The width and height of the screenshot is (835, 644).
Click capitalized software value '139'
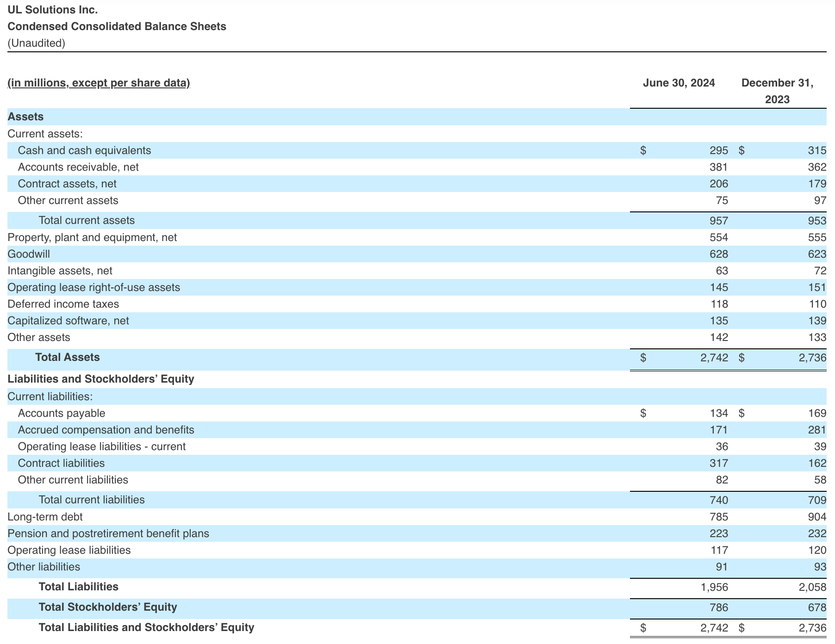[817, 321]
